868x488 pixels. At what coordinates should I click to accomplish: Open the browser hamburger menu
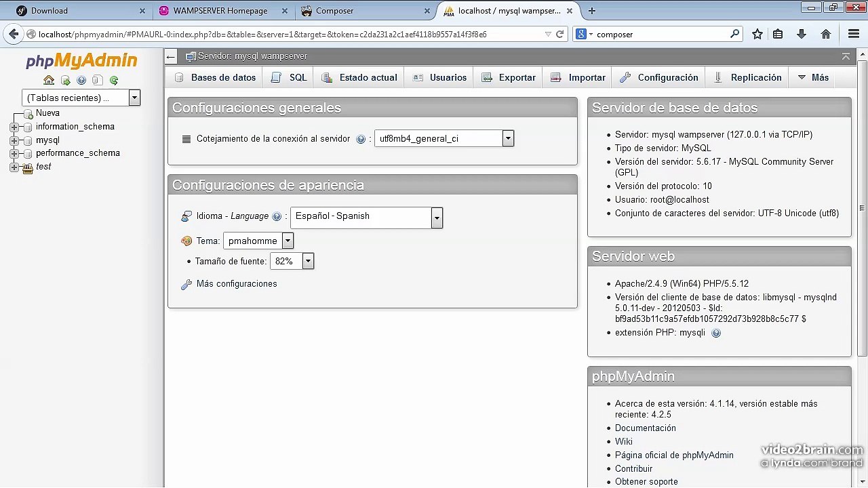click(854, 34)
